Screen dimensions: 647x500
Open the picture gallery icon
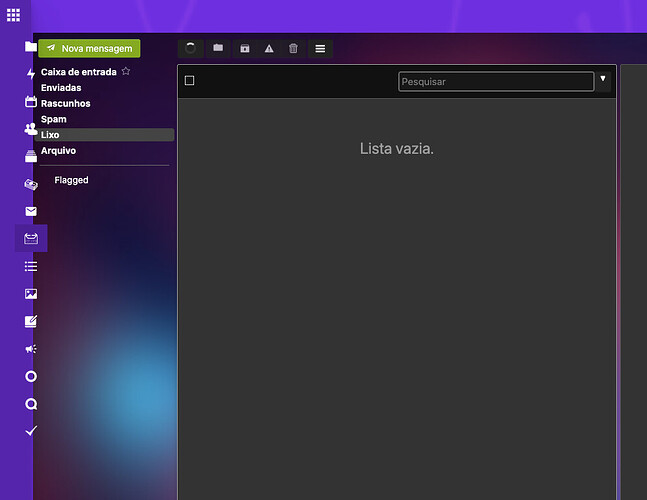coord(31,294)
